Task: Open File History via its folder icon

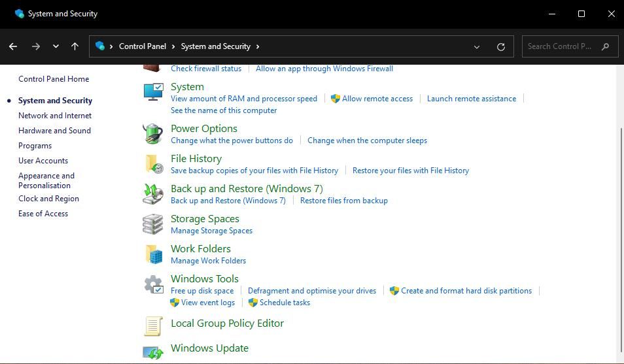Action: point(153,164)
